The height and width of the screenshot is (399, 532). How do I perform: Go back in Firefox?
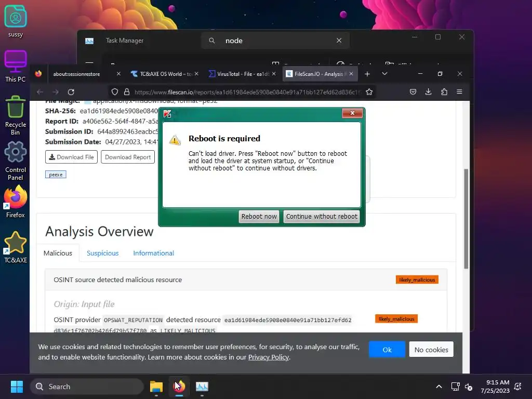40,92
